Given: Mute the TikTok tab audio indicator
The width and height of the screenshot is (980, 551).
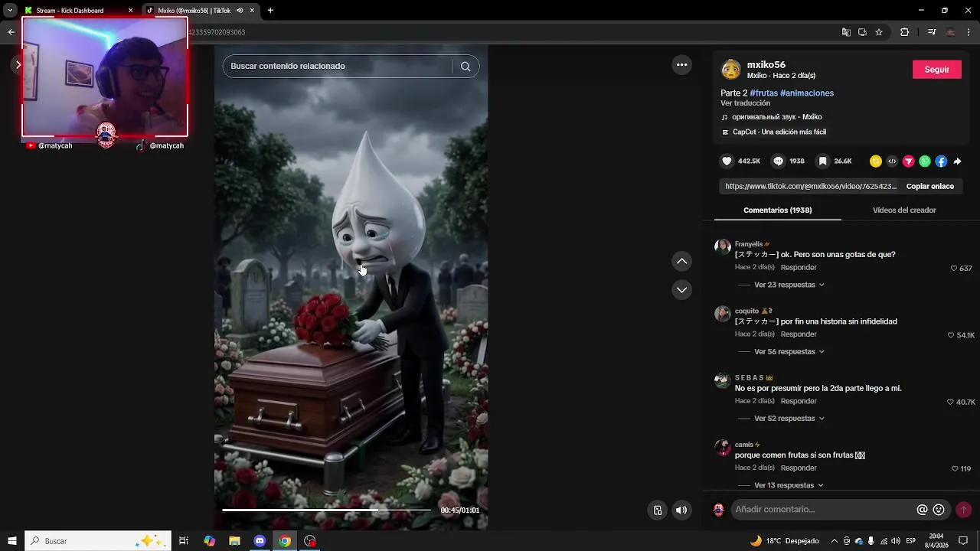Looking at the screenshot, I should click(240, 11).
